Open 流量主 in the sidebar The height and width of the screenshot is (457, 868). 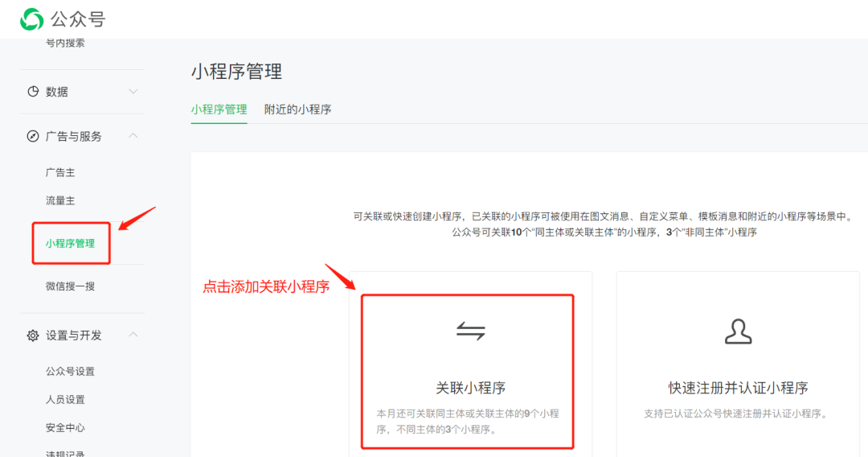pos(60,201)
